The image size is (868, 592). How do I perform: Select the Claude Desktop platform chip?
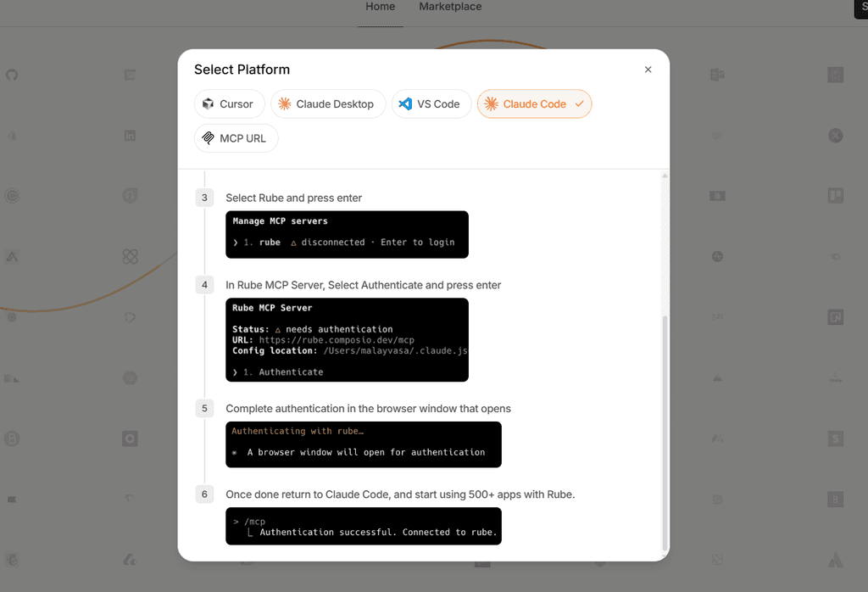[328, 103]
